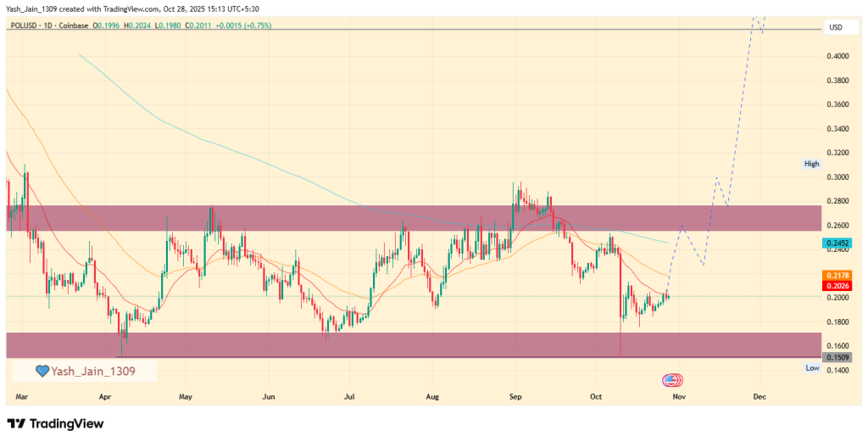The image size is (868, 442).
Task: Select the teal 0.2452 moving average price tag
Action: click(x=836, y=243)
